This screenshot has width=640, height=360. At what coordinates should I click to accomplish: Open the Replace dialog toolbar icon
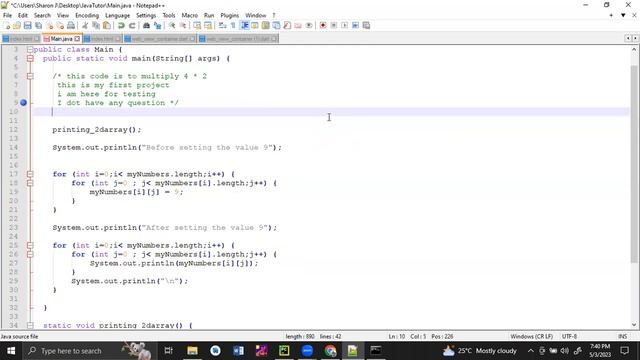157,25
